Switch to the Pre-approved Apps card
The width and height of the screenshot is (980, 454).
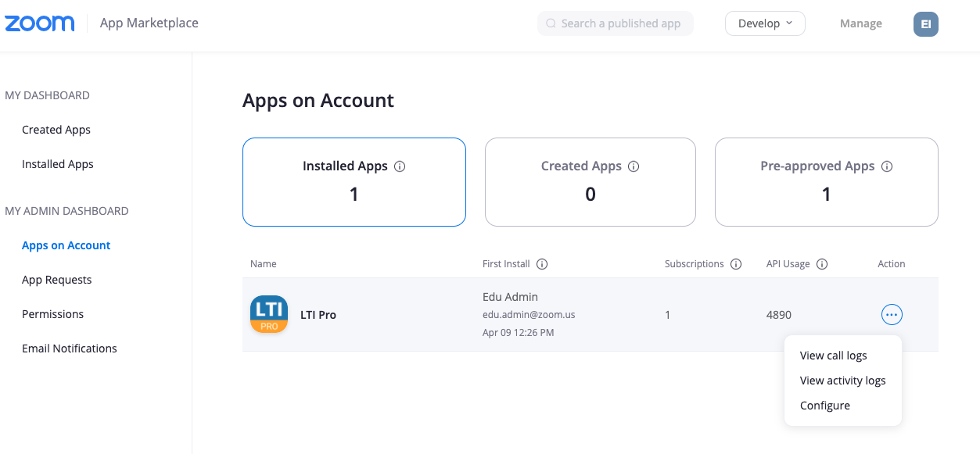(x=827, y=182)
